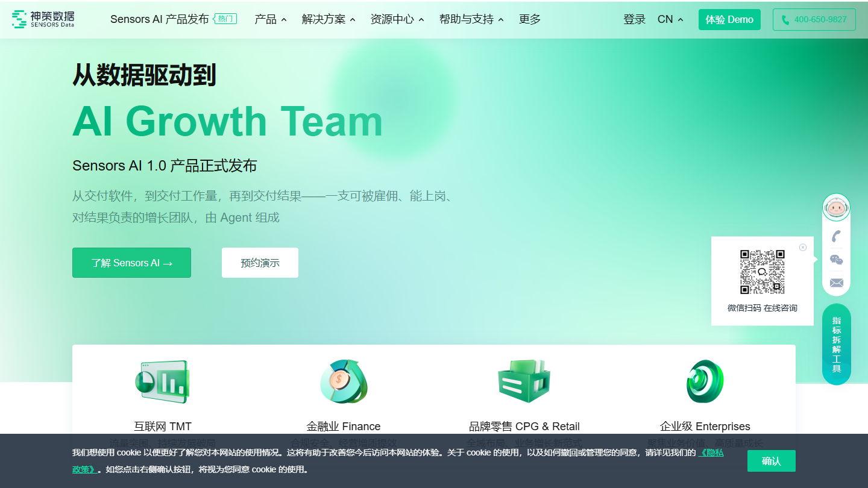
Task: Expand the 解决方案 dropdown menu
Action: 329,19
